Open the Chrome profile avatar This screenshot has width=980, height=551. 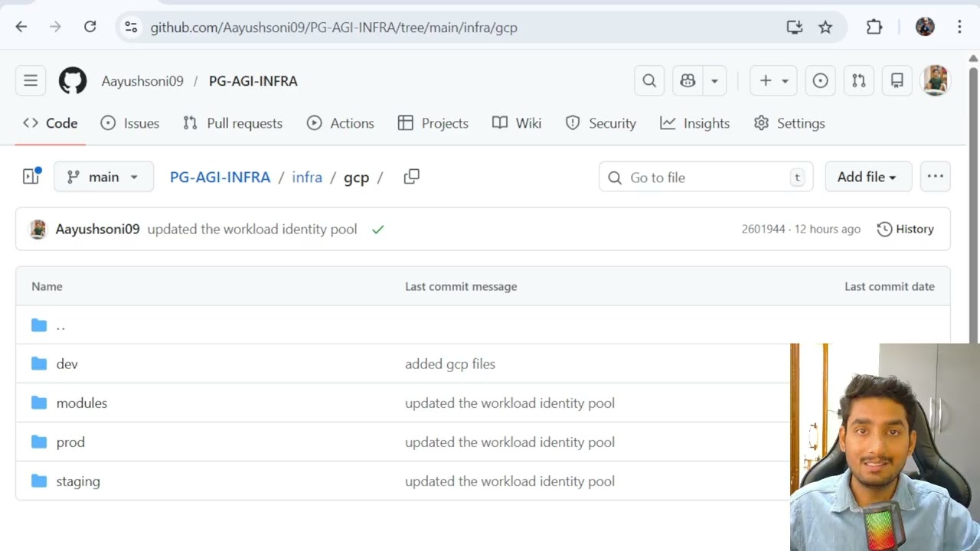tap(925, 27)
